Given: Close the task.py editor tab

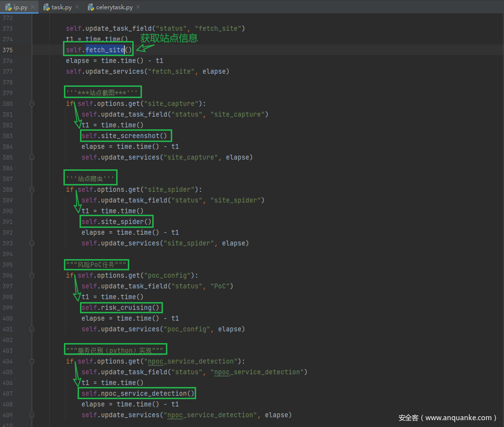Looking at the screenshot, I should pyautogui.click(x=78, y=7).
